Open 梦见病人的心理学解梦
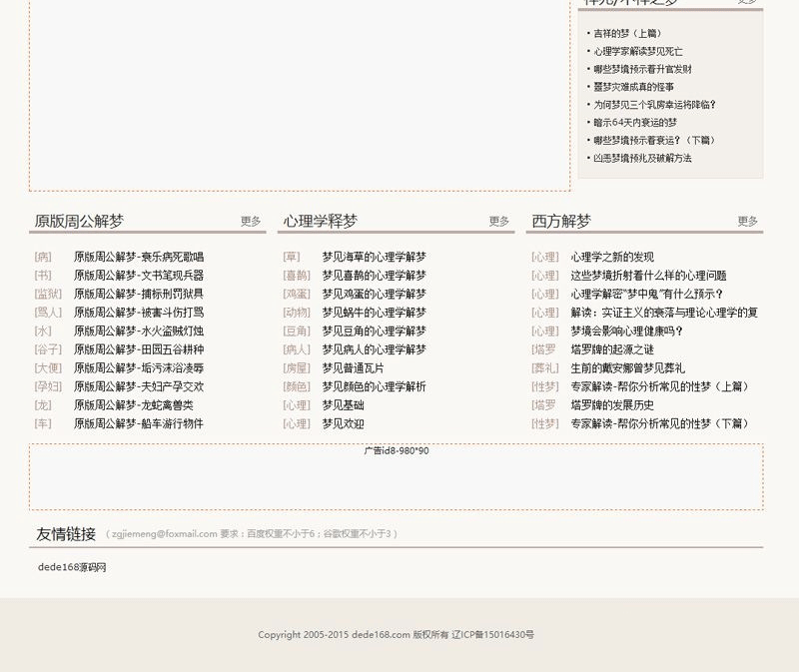 click(x=374, y=349)
